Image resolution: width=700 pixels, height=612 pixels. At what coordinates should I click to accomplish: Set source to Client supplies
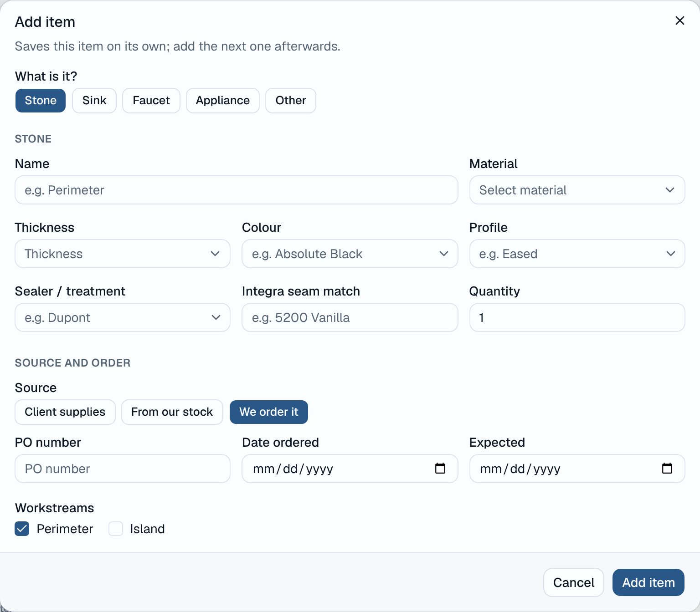(65, 412)
